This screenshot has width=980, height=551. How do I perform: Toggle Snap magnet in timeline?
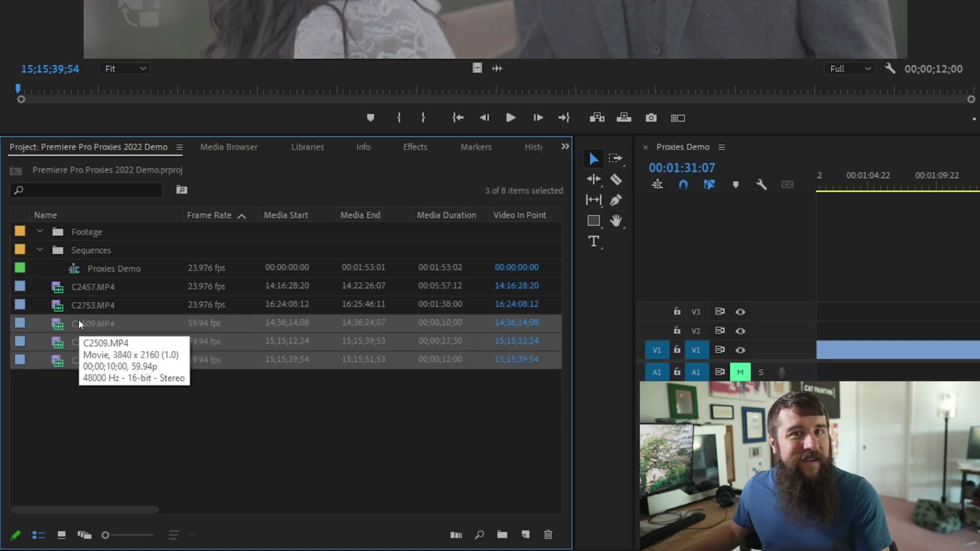(x=683, y=185)
